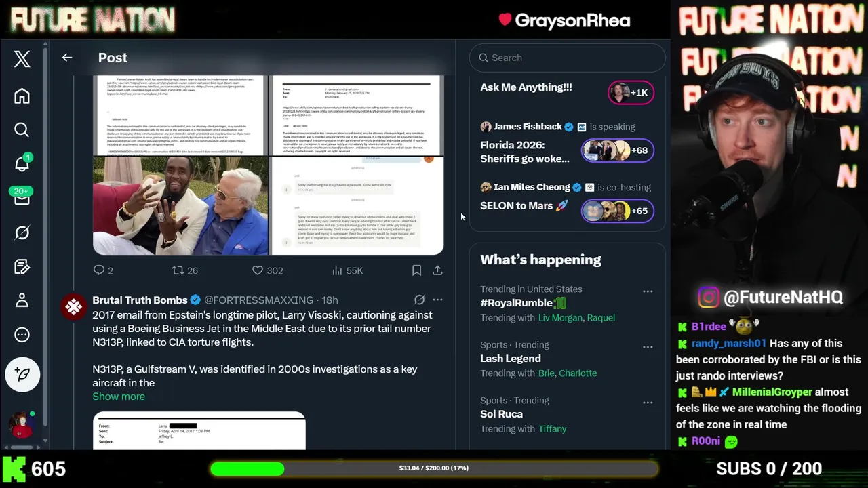Image resolution: width=868 pixels, height=488 pixels.
Task: View analytics showing 55K views
Action: click(x=347, y=270)
